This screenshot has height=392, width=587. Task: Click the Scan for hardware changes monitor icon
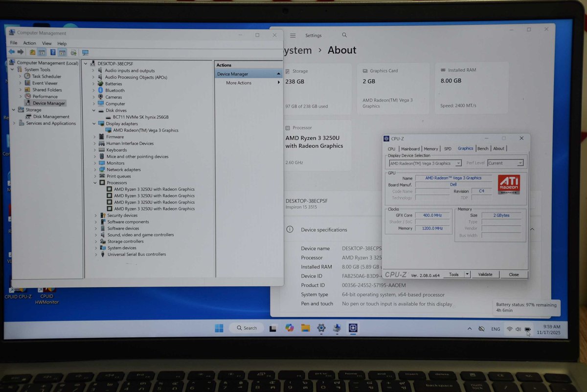[x=85, y=52]
